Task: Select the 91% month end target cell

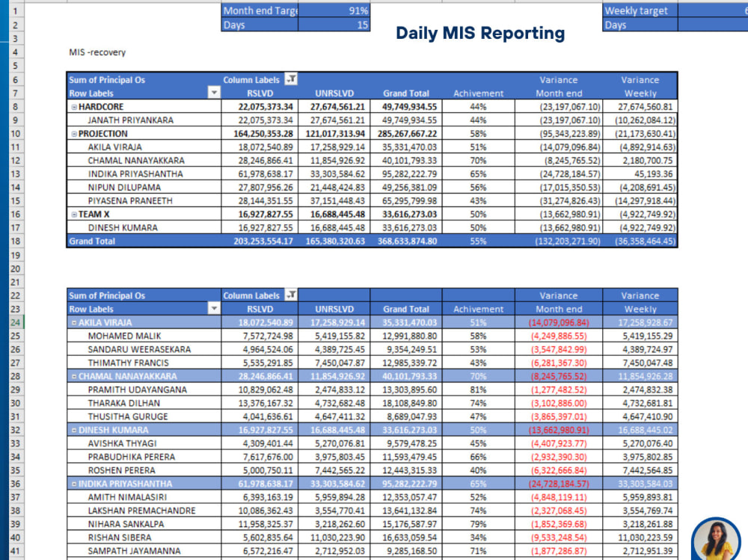Action: [x=334, y=10]
